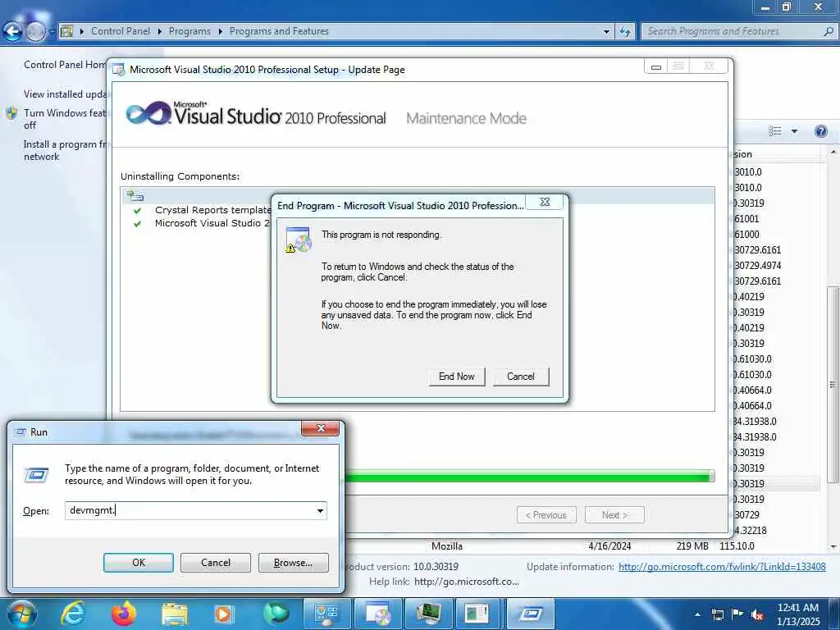
Task: Click OK in the Run dialog
Action: 138,563
